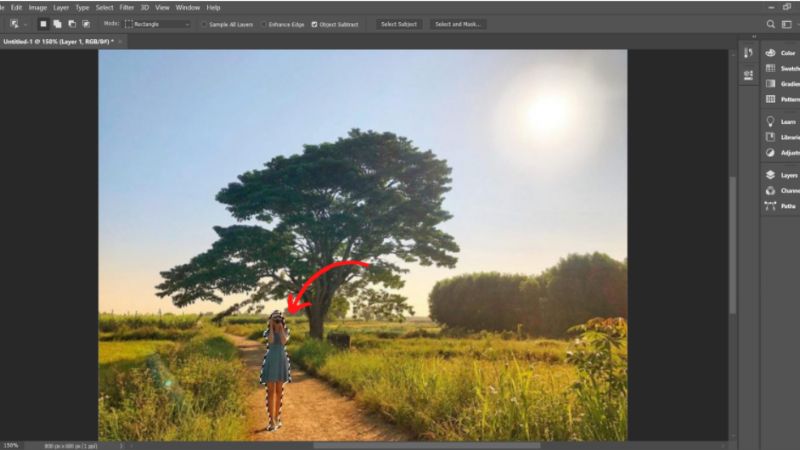Uncheck Object Subtract checkbox
800x450 pixels.
[314, 24]
